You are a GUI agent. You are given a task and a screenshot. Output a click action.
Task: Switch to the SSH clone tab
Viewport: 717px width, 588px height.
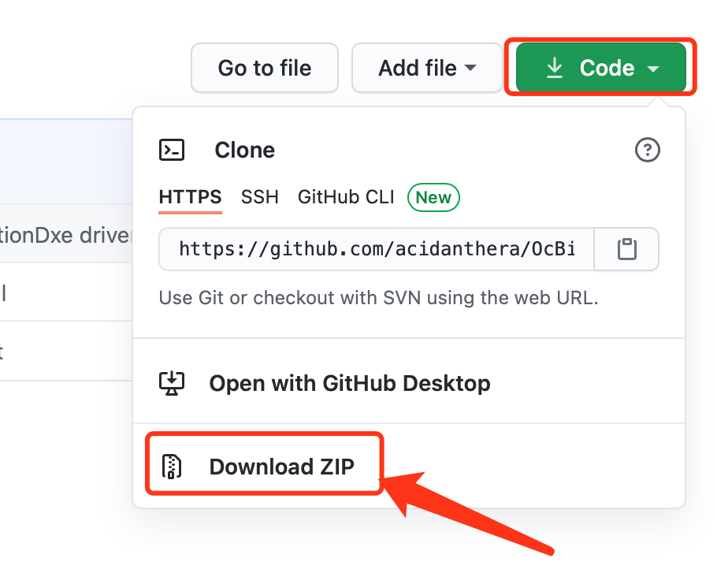click(x=260, y=197)
